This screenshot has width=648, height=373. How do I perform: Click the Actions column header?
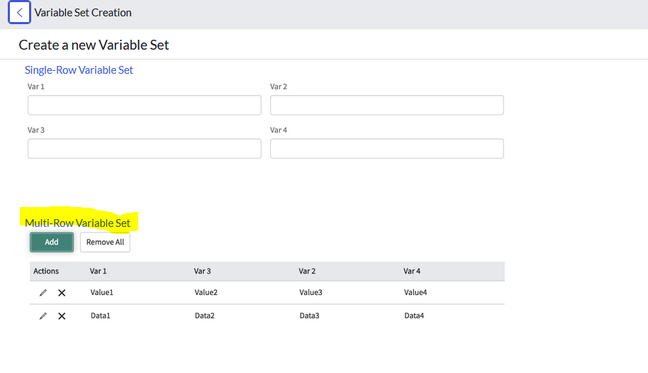pos(46,271)
